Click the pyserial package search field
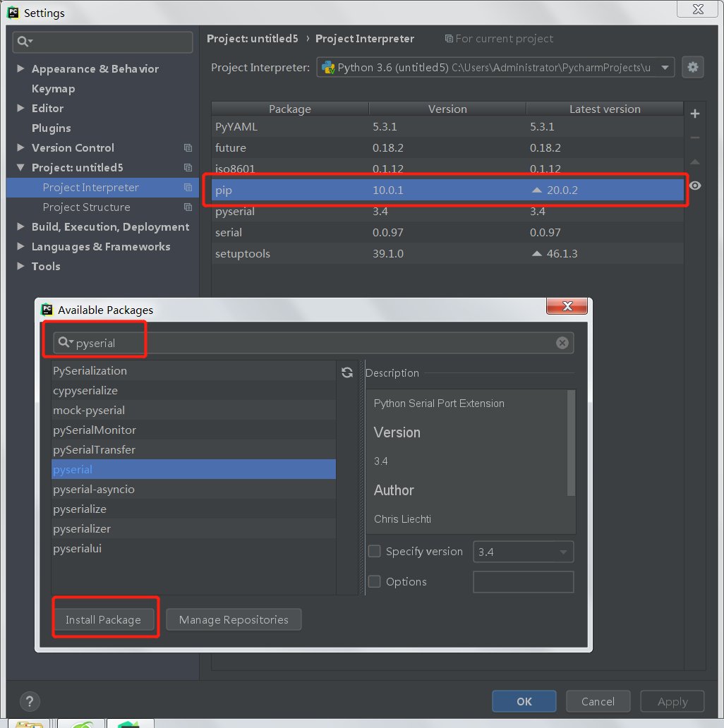The width and height of the screenshot is (724, 728). coord(313,343)
